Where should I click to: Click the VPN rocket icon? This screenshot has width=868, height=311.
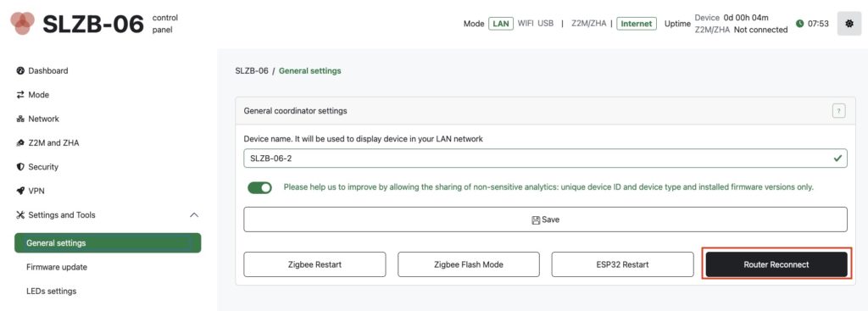20,191
